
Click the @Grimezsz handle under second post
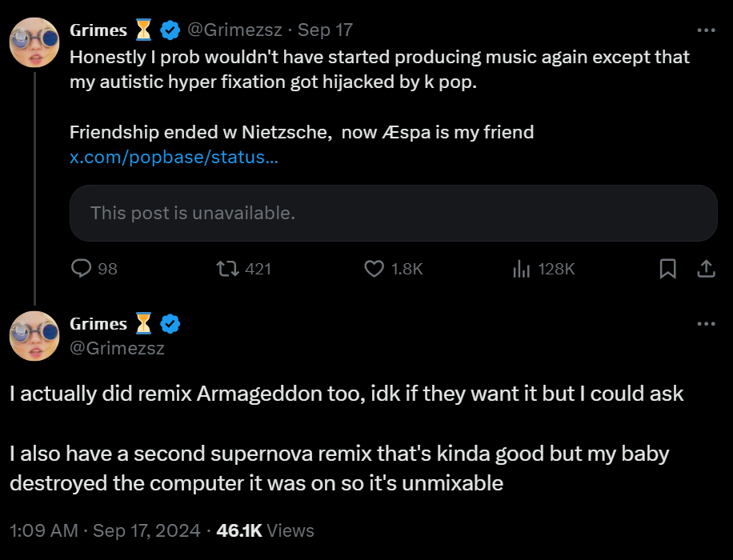click(118, 348)
